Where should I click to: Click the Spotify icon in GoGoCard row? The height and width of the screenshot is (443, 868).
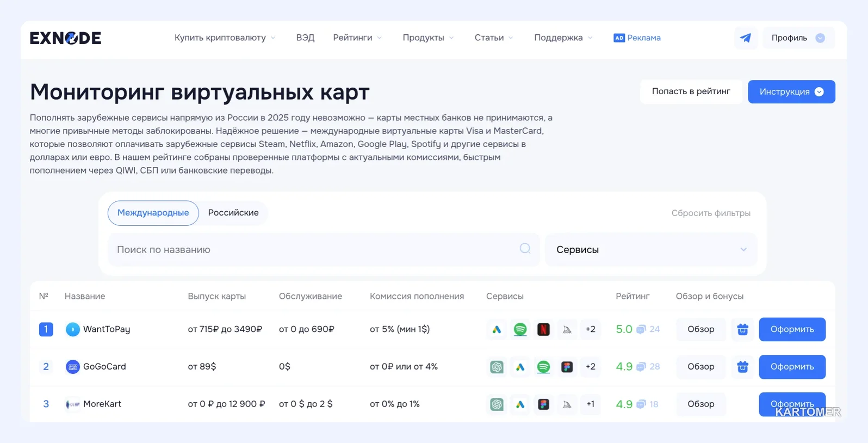click(543, 367)
